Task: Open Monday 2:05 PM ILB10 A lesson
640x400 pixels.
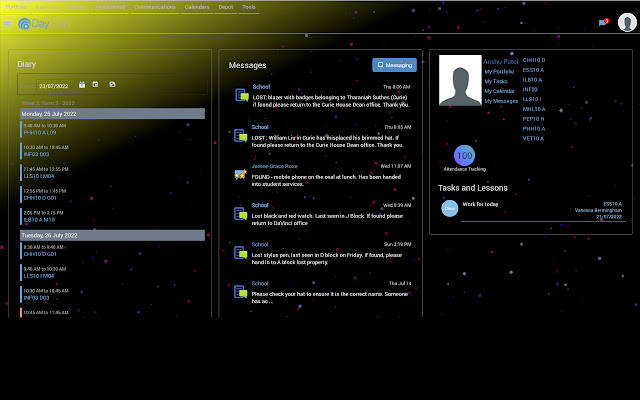Action: (x=39, y=220)
